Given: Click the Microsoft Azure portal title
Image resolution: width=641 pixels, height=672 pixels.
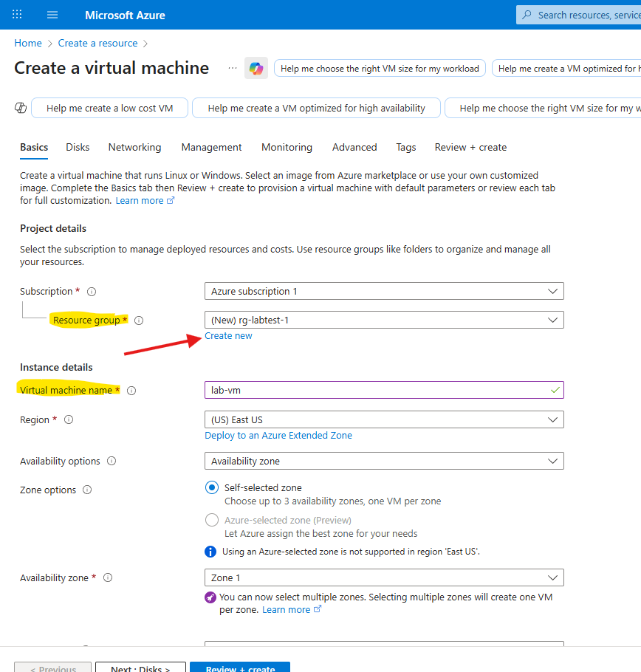Looking at the screenshot, I should [125, 16].
